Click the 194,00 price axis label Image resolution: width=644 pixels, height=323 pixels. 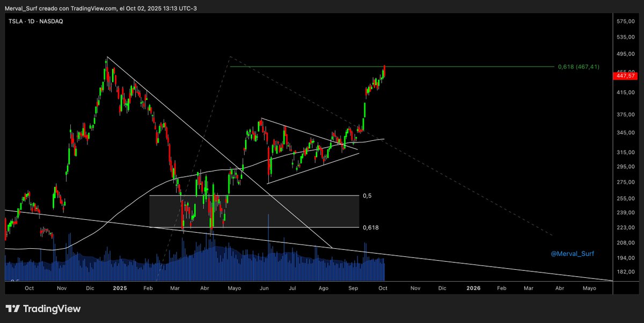pyautogui.click(x=626, y=257)
